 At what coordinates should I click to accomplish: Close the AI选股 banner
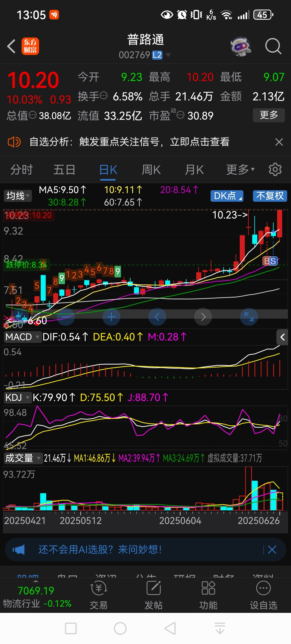pos(272,550)
